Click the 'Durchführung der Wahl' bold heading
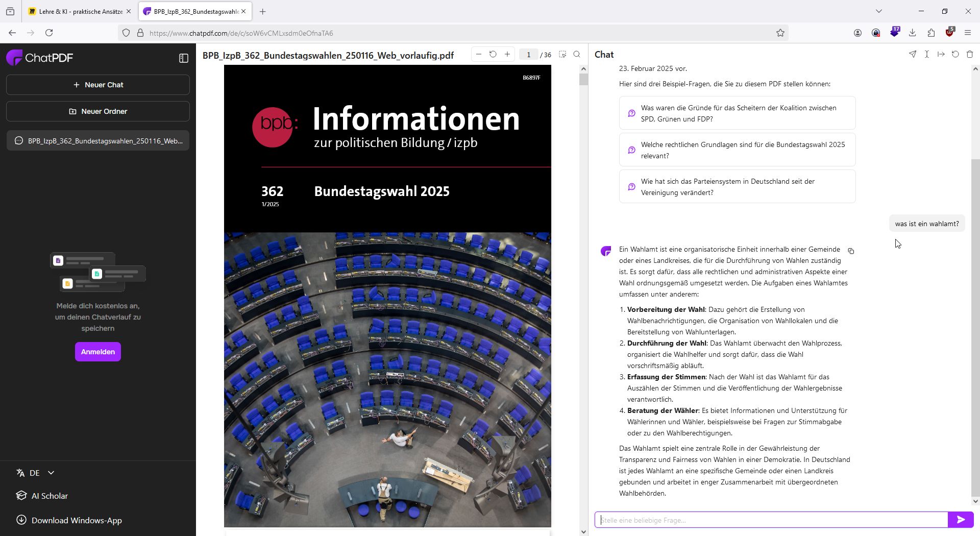 tap(667, 343)
